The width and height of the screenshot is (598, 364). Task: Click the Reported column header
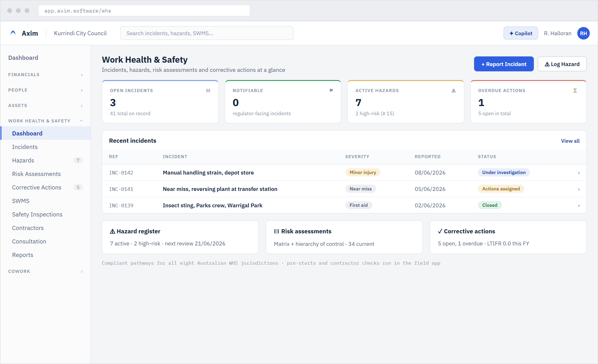[x=427, y=157]
